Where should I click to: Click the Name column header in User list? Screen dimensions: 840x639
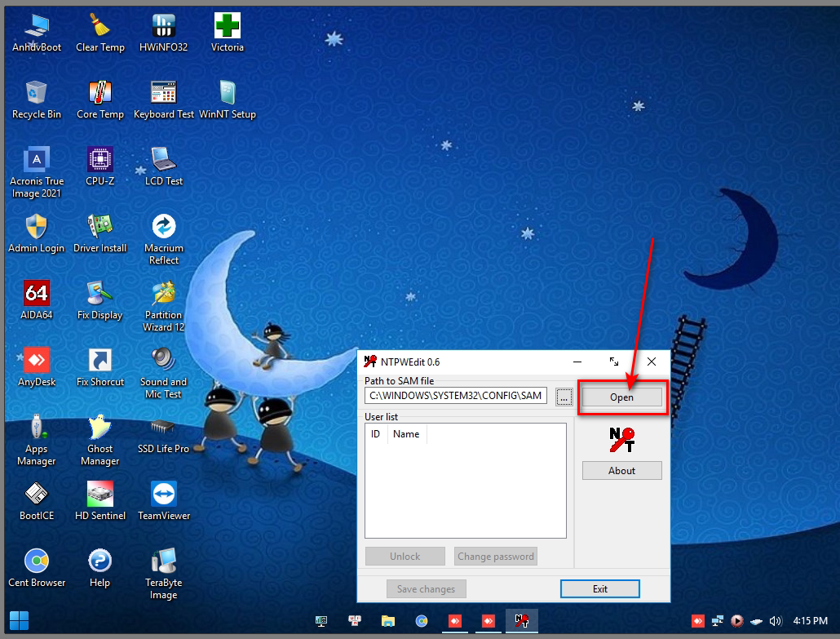click(407, 433)
